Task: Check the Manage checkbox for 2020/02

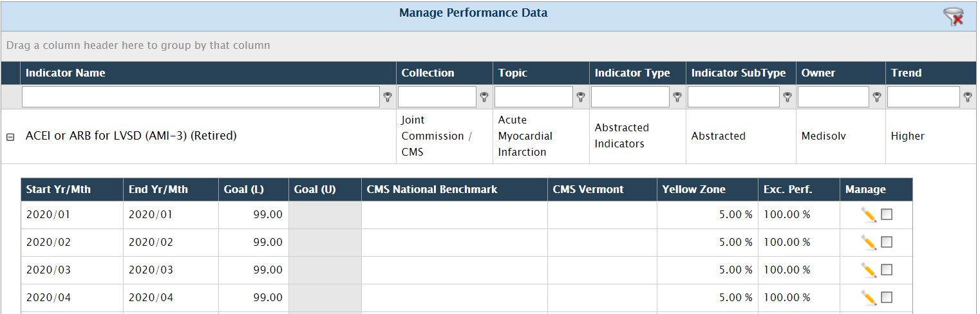Action: coord(887,242)
